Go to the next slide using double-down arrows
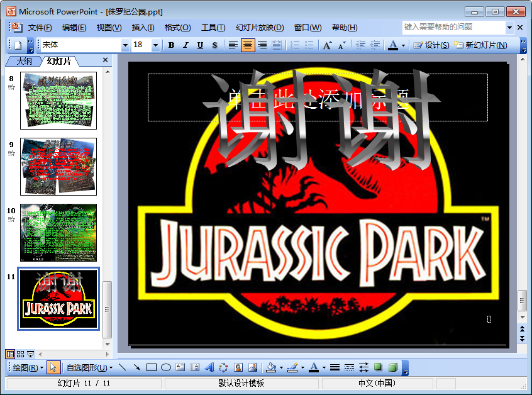This screenshot has width=532, height=395. [522, 338]
